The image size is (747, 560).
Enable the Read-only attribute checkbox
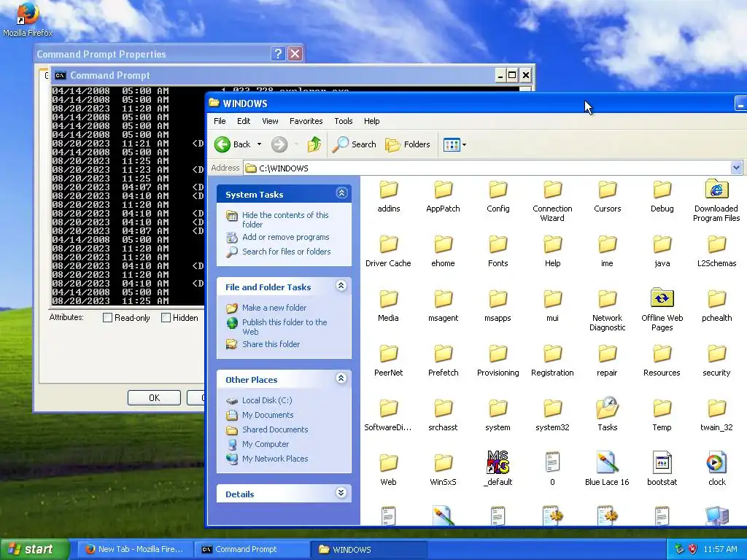coord(108,318)
